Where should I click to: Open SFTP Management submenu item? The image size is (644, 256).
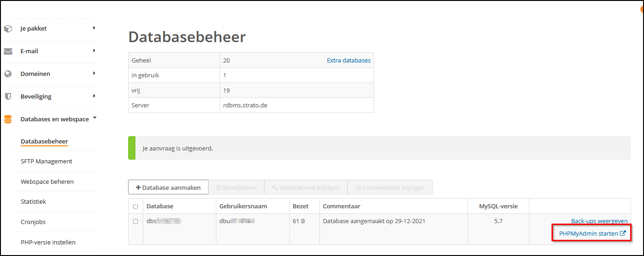(47, 161)
